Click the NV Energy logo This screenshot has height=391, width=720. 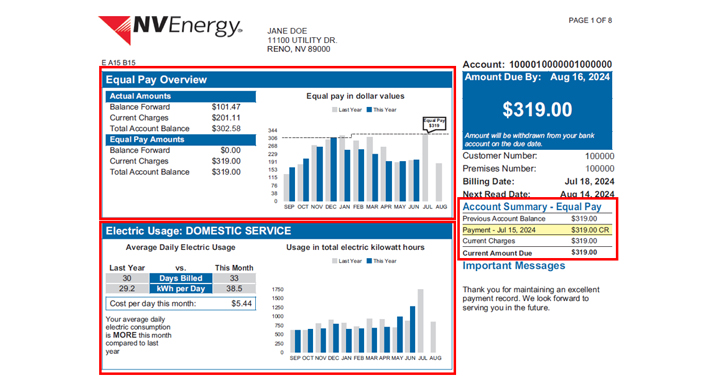[170, 29]
